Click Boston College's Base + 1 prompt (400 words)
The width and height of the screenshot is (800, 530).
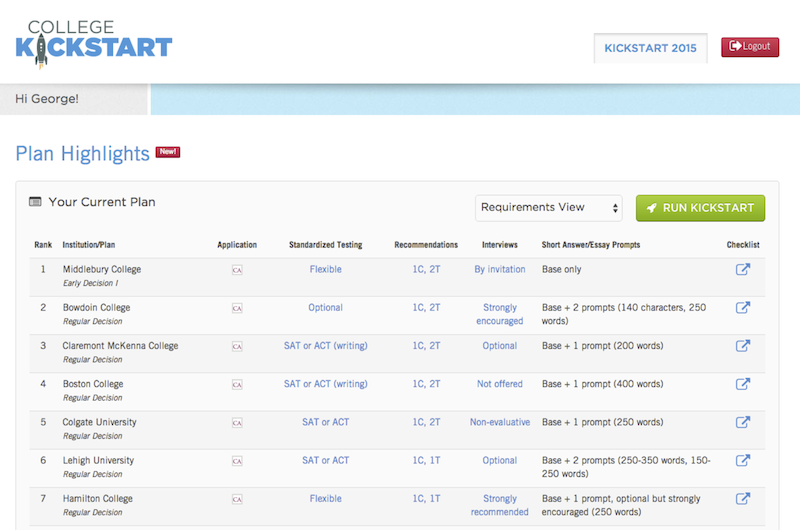(x=603, y=384)
